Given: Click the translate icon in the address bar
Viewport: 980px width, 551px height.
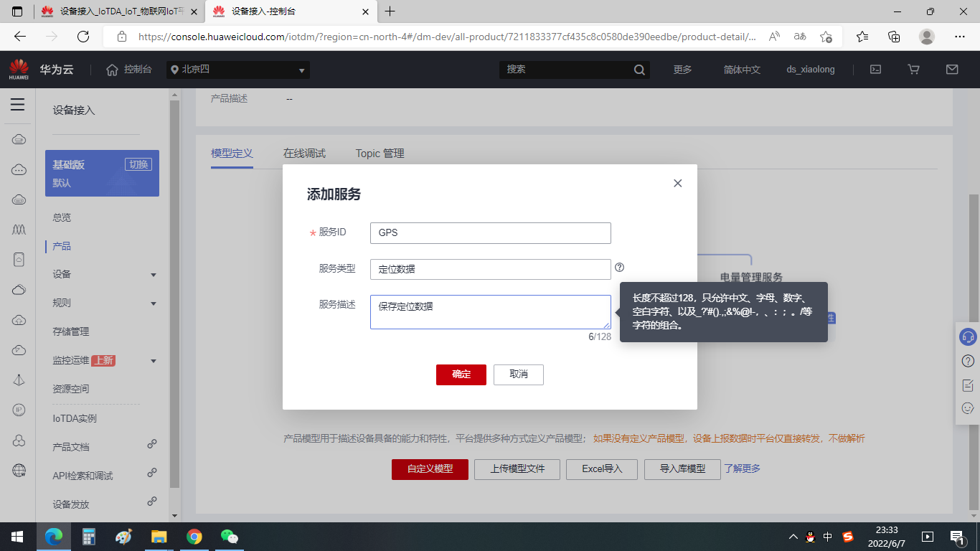Looking at the screenshot, I should (800, 37).
